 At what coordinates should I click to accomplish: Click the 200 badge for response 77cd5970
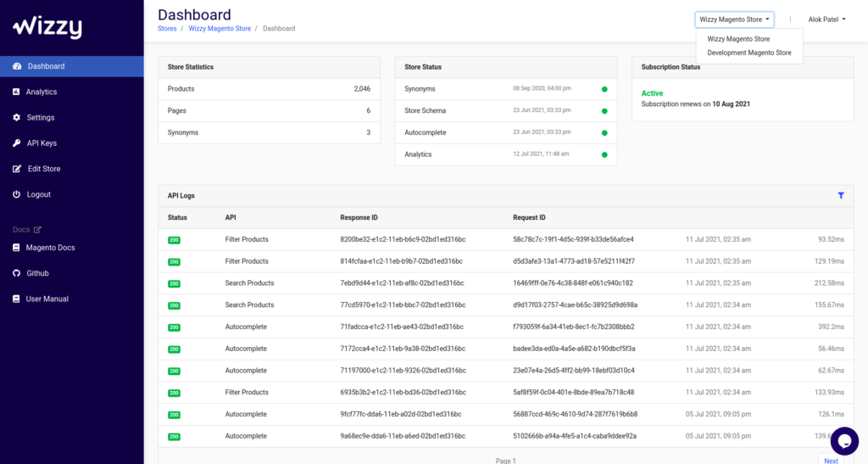tap(174, 305)
